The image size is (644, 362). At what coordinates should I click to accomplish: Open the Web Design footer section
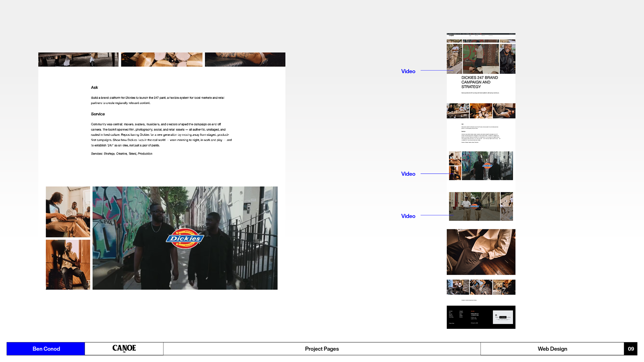552,349
